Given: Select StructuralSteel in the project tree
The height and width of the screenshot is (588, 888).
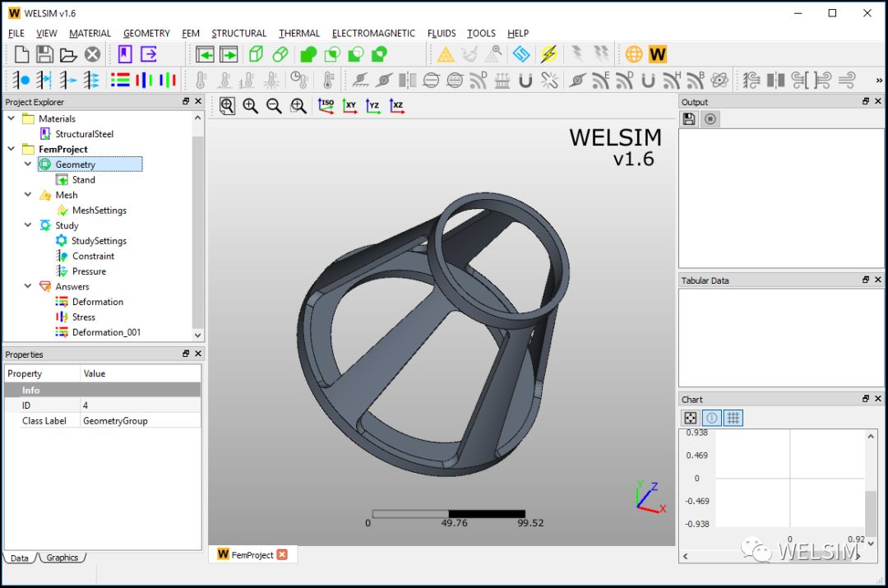Looking at the screenshot, I should coord(84,134).
